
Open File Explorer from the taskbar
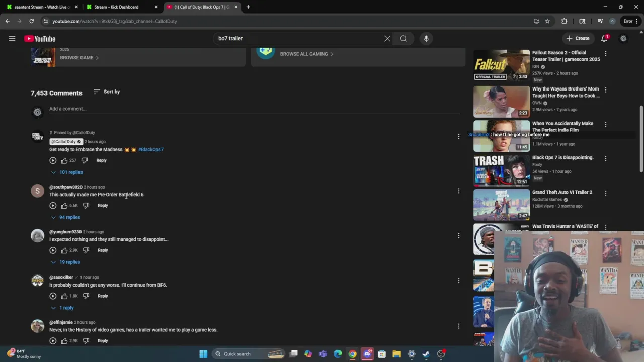coord(396,354)
